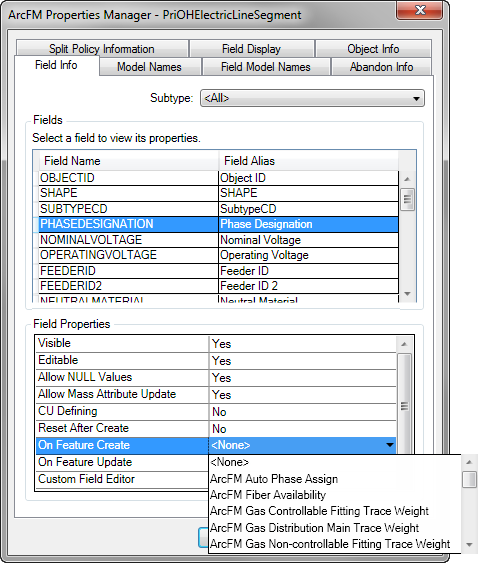Click the dropdown list scroll down arrow
The height and width of the screenshot is (568, 487).
pyautogui.click(x=469, y=544)
